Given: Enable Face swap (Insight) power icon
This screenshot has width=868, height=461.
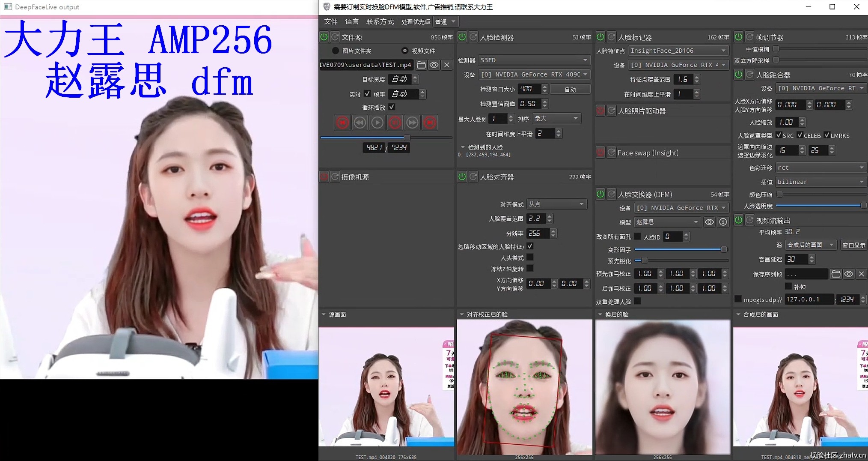Looking at the screenshot, I should [600, 153].
